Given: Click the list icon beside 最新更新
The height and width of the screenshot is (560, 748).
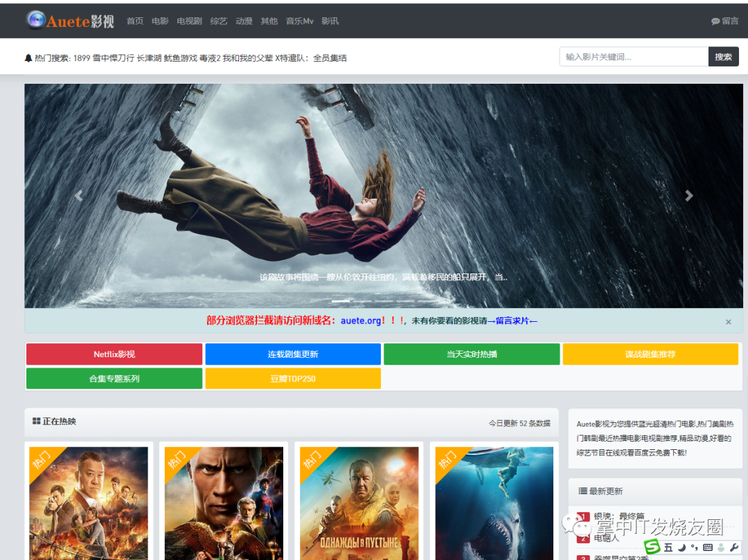Looking at the screenshot, I should coord(582,491).
